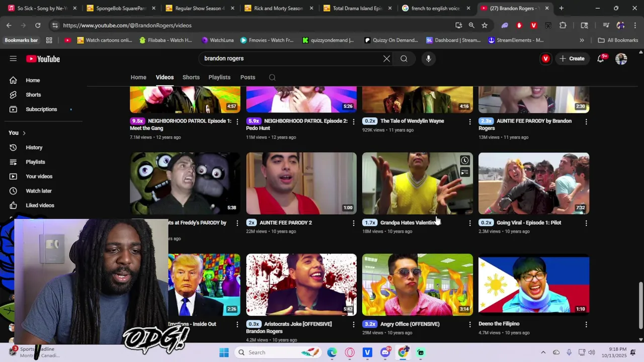Click the search magnifier button
644x362 pixels.
tap(404, 59)
